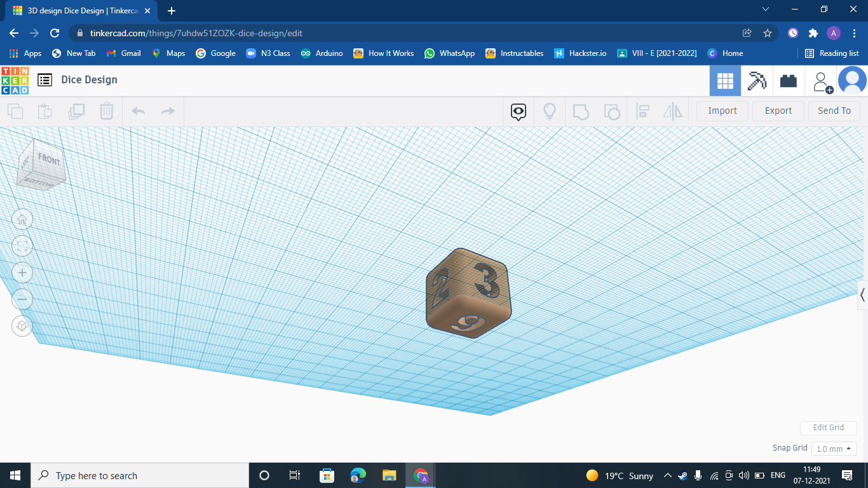
Task: Switch to Bricks mode
Action: tap(789, 81)
